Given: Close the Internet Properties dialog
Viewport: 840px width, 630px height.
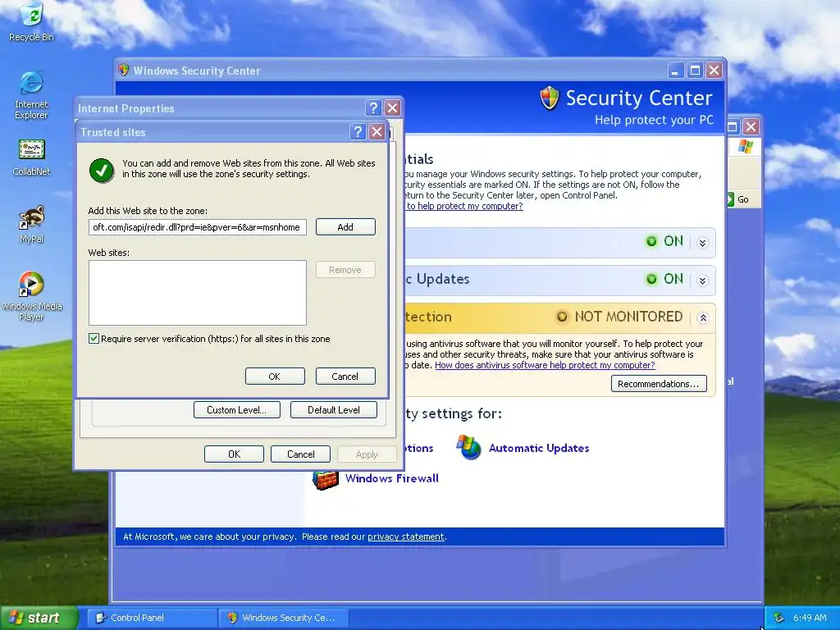Looking at the screenshot, I should coord(393,108).
